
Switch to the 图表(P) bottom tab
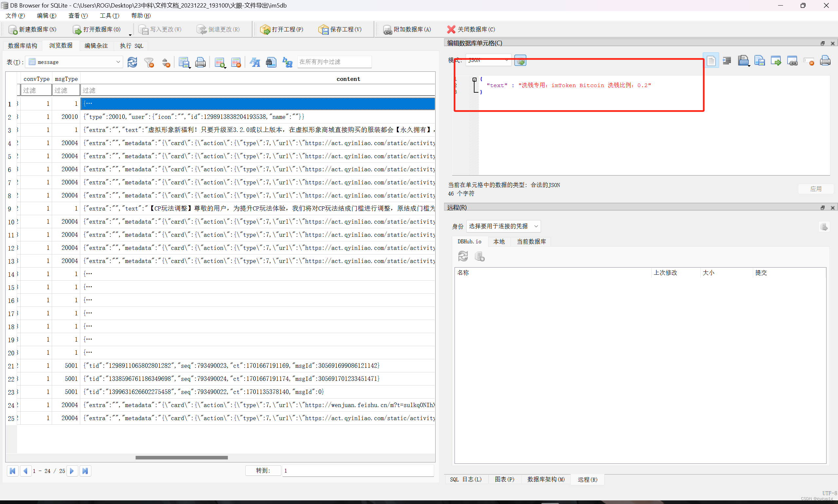click(x=504, y=479)
